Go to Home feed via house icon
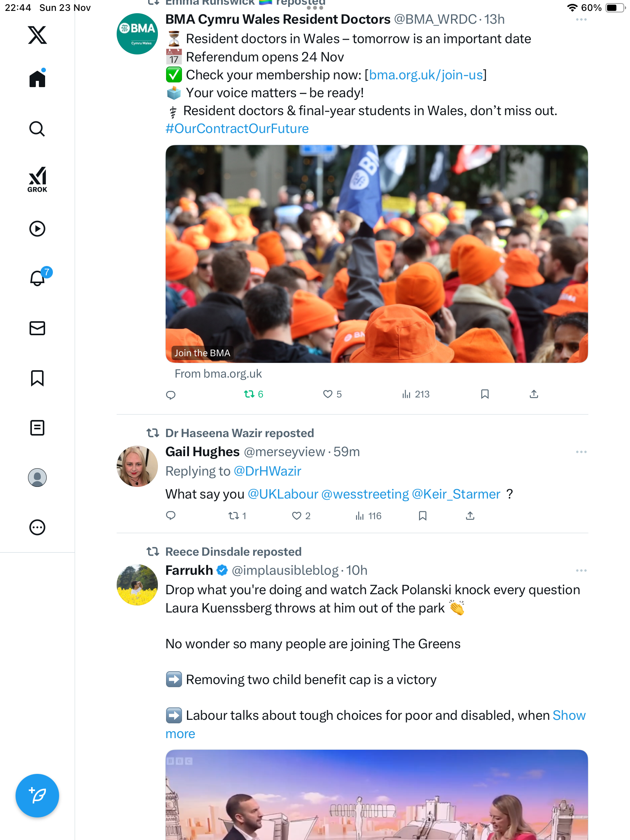Screen dimensions: 630x840 click(x=37, y=78)
